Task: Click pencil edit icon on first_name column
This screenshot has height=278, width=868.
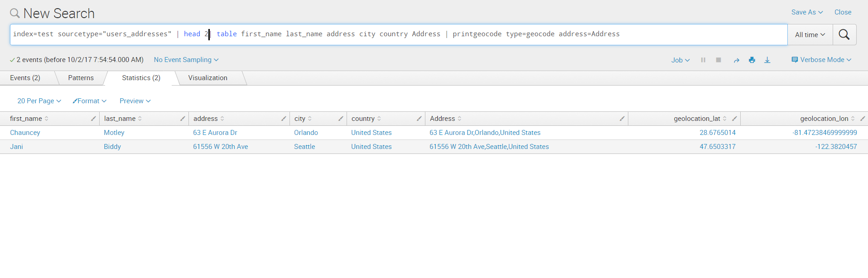Action: pyautogui.click(x=93, y=119)
